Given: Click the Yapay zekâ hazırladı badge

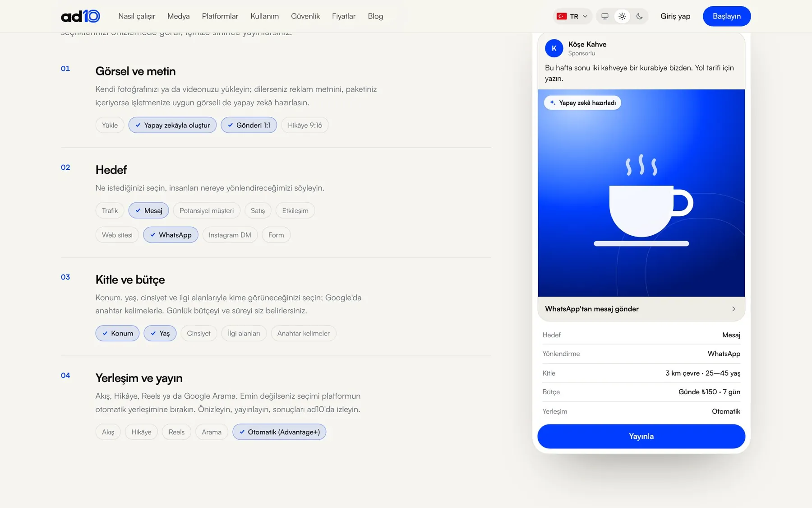Looking at the screenshot, I should [x=582, y=103].
